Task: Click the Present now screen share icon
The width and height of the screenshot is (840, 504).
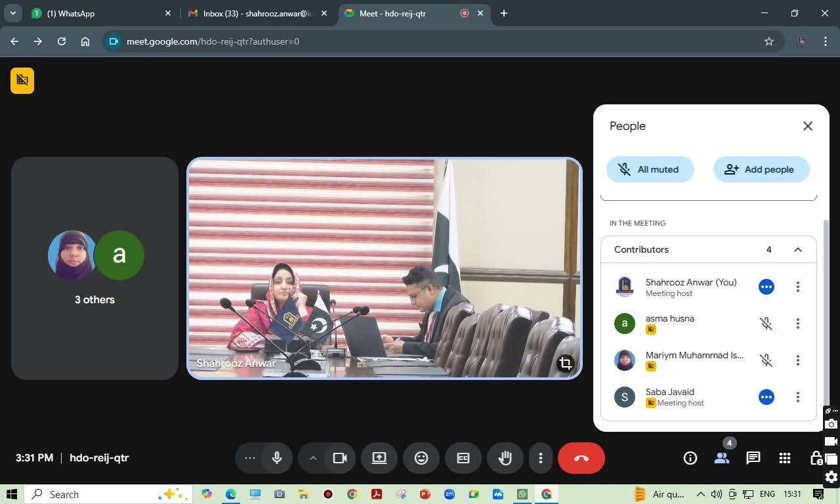Action: click(x=379, y=458)
